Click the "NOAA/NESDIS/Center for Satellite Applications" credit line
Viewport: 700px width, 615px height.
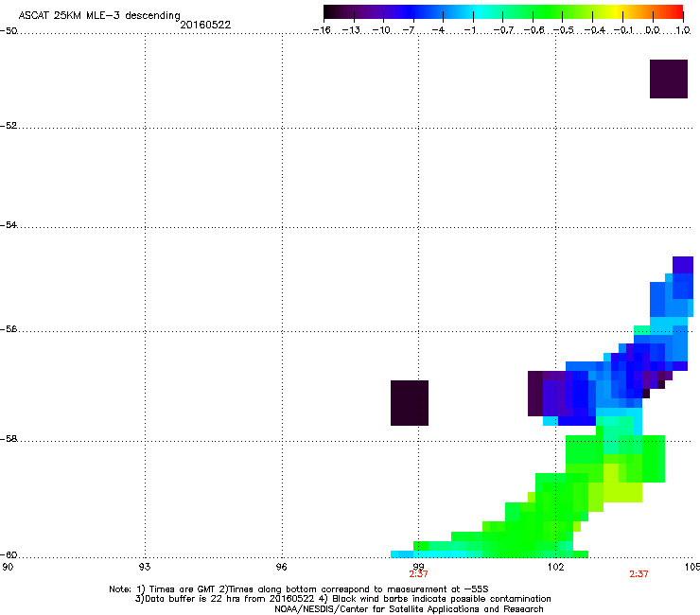[409, 609]
